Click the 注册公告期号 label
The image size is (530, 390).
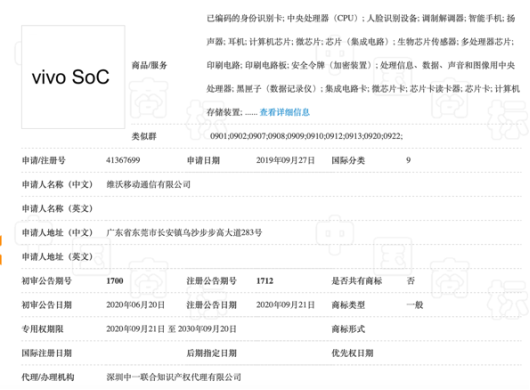pos(212,281)
